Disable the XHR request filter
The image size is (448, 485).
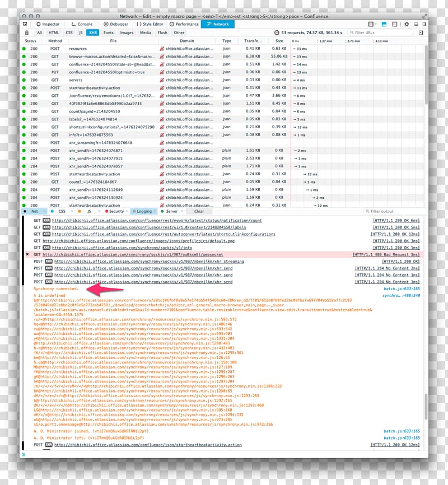(x=93, y=32)
